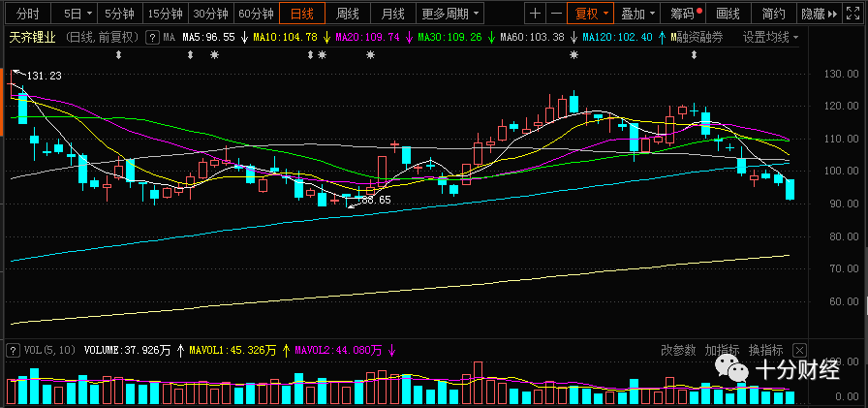Click the snowflake event marker near price peak
The height and width of the screenshot is (408, 868).
[x=574, y=55]
